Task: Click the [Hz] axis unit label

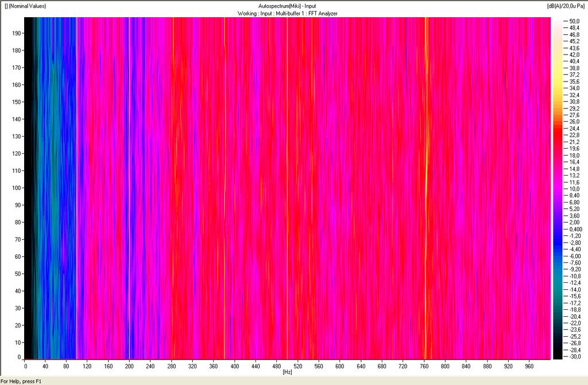Action: point(287,372)
